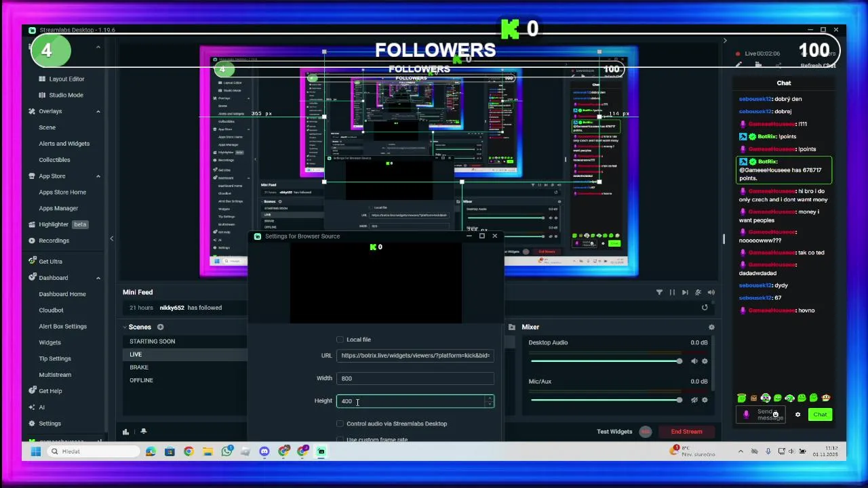Click the browser source URL field
Viewport: 868px width, 488px height.
coord(415,356)
